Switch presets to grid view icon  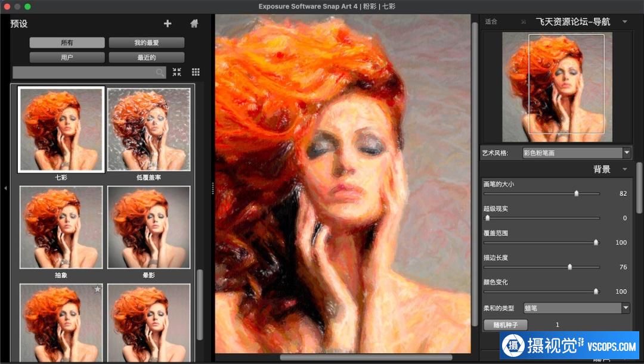(x=196, y=72)
